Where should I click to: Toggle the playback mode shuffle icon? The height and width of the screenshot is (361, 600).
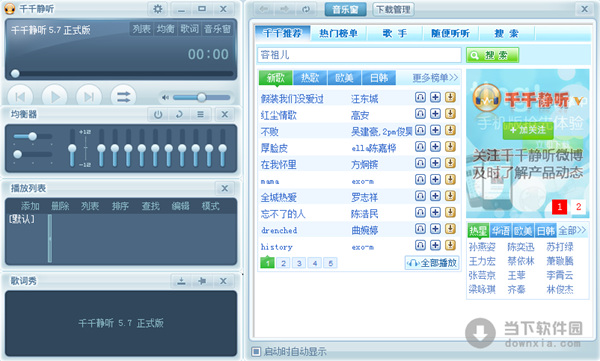click(x=123, y=96)
